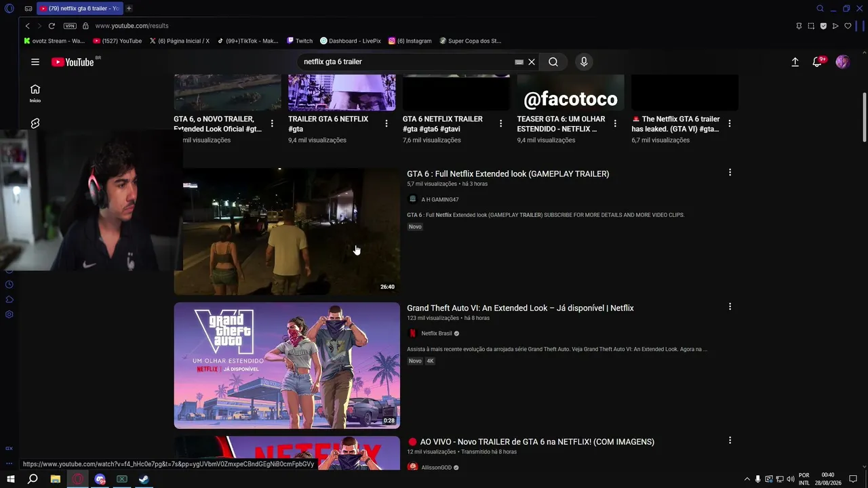The image size is (868, 488).
Task: Open Windows taskbar search
Action: tap(33, 479)
